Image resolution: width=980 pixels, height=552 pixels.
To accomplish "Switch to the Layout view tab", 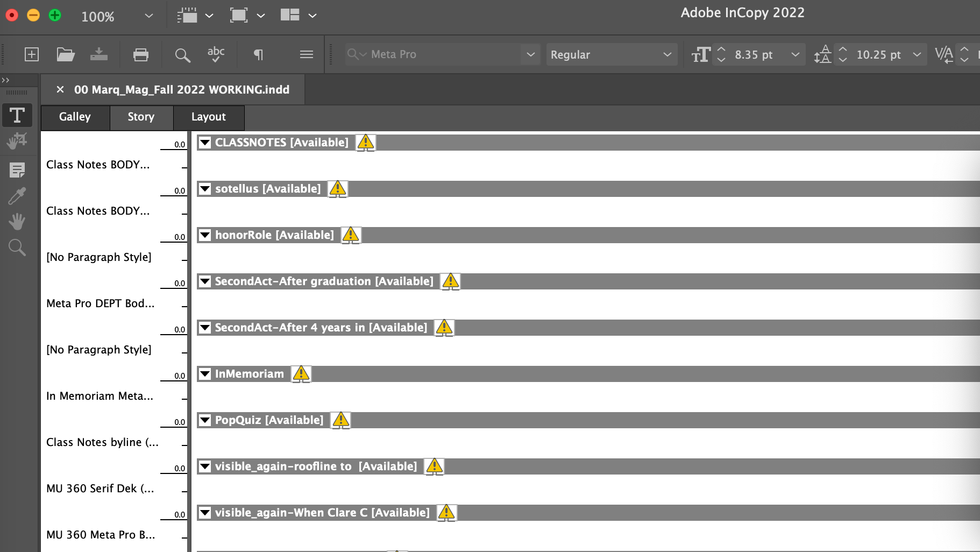I will coord(209,117).
